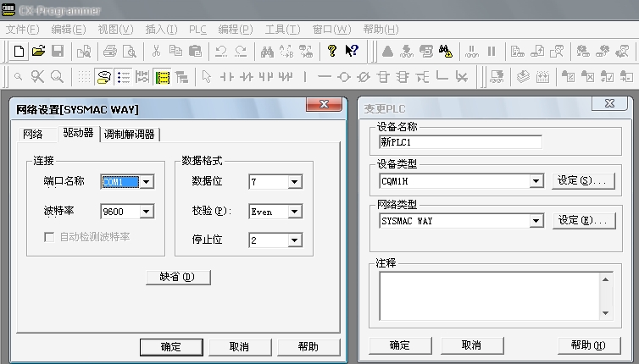Open the 设备类型 CQM1H dropdown
Viewport: 639px width, 364px height.
[x=536, y=180]
